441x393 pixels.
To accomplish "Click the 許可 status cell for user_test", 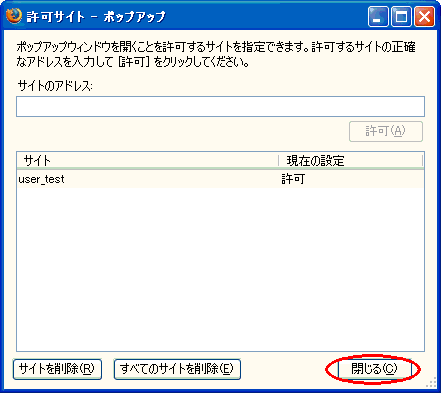I will coord(293,179).
